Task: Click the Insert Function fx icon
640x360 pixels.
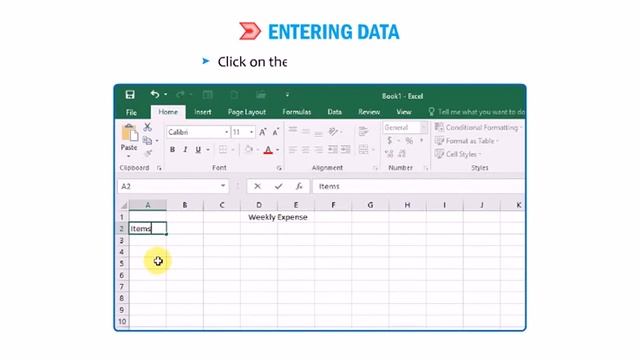Action: (299, 186)
